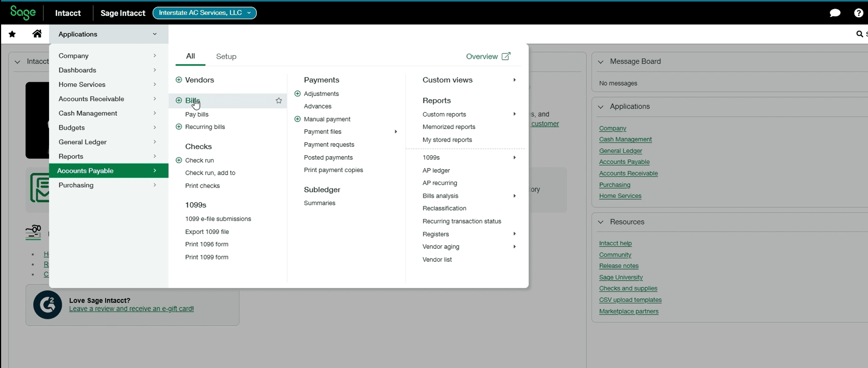Image resolution: width=868 pixels, height=368 pixels.
Task: Open Print checks
Action: tap(202, 186)
